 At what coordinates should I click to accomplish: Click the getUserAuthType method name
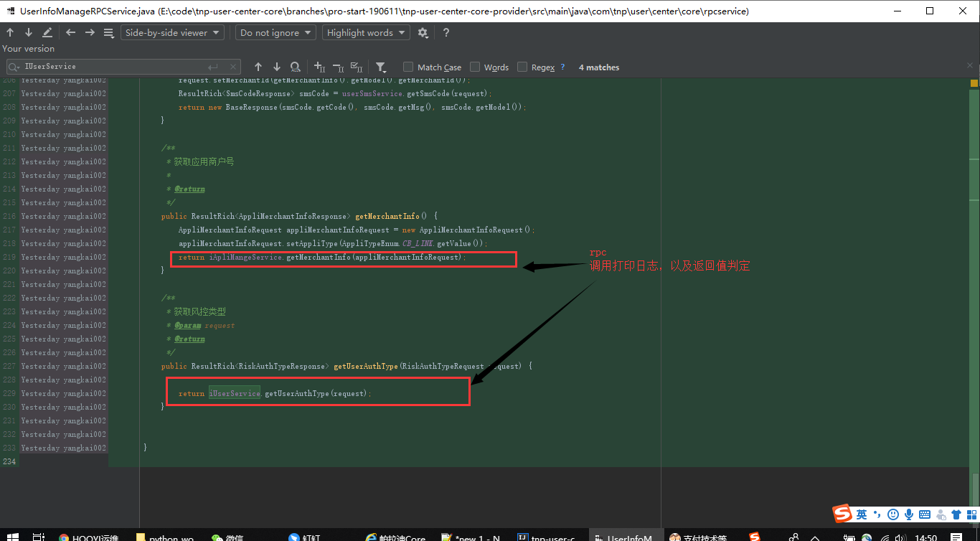pyautogui.click(x=366, y=366)
